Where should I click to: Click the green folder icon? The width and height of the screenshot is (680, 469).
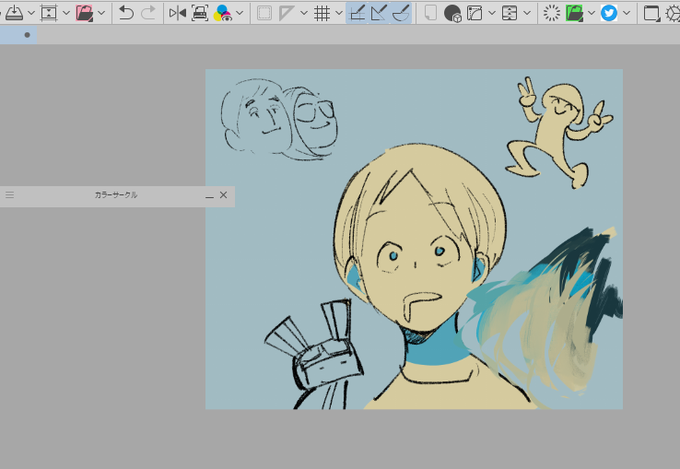pyautogui.click(x=574, y=13)
